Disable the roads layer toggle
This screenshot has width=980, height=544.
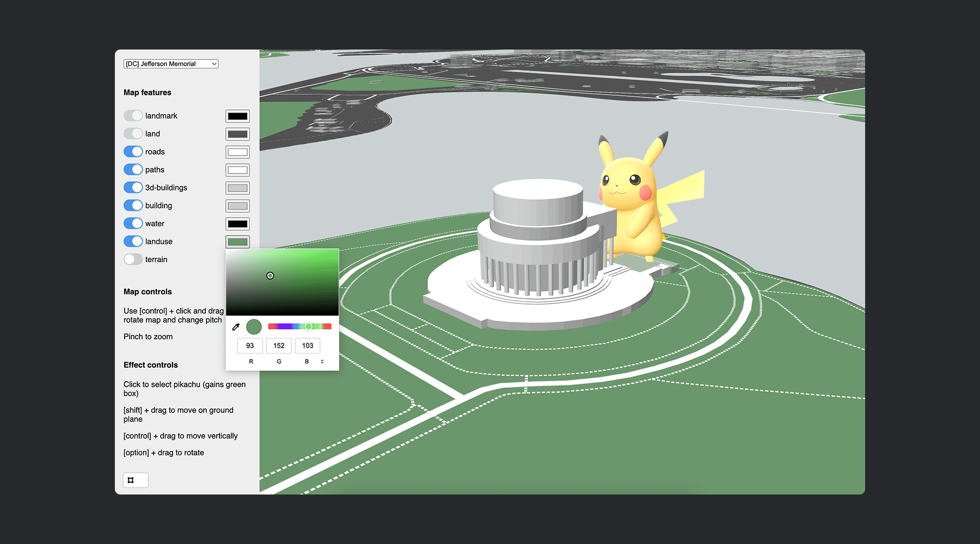133,152
